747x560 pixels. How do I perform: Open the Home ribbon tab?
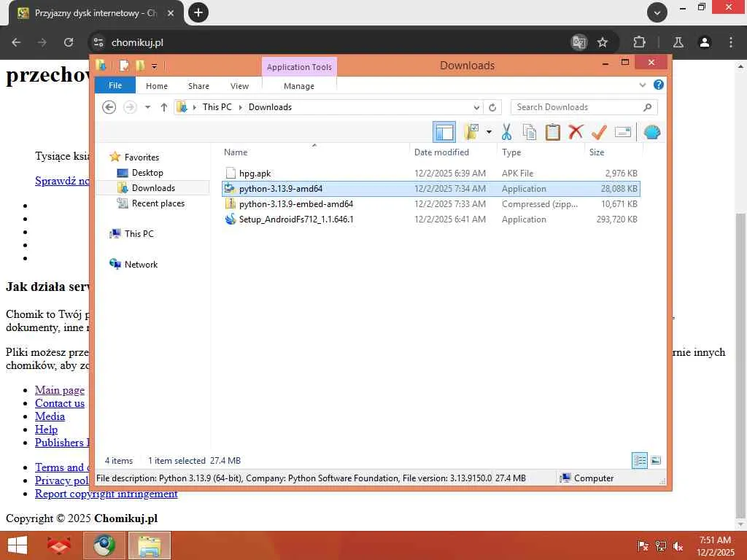point(157,86)
